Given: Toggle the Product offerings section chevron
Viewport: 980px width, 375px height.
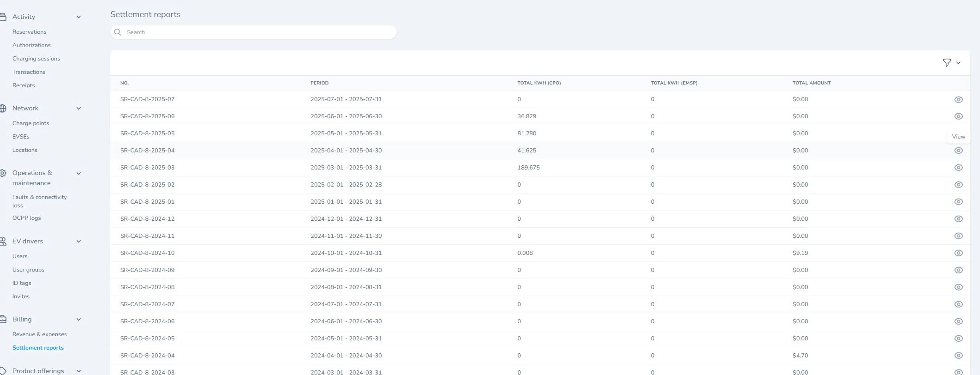Looking at the screenshot, I should pyautogui.click(x=78, y=371).
